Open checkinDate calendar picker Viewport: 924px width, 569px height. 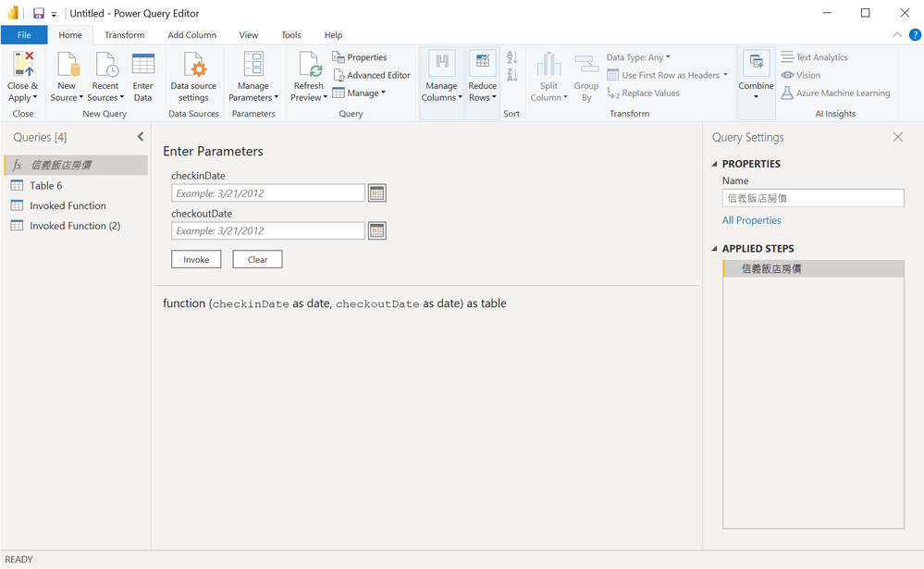(377, 192)
